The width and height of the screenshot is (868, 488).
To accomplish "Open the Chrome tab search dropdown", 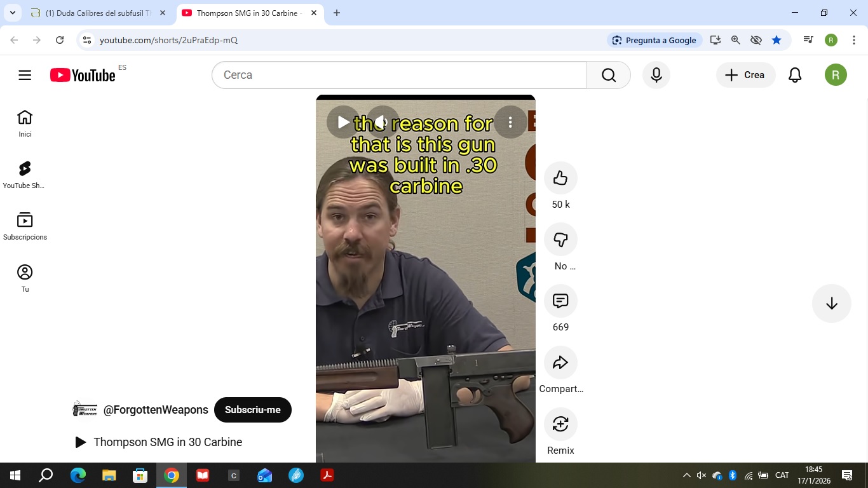I will click(12, 13).
